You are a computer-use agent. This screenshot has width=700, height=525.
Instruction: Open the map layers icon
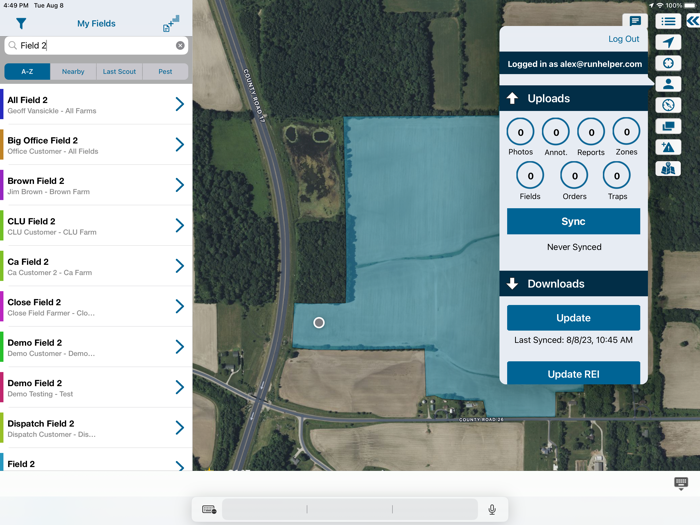668,126
